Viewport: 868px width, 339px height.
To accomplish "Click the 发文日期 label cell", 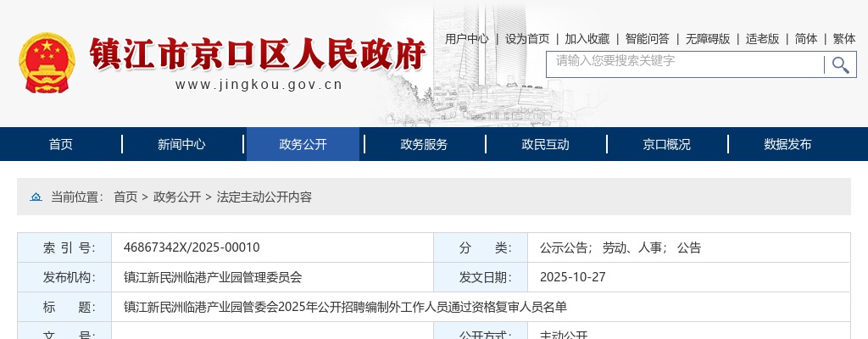I will 481,277.
